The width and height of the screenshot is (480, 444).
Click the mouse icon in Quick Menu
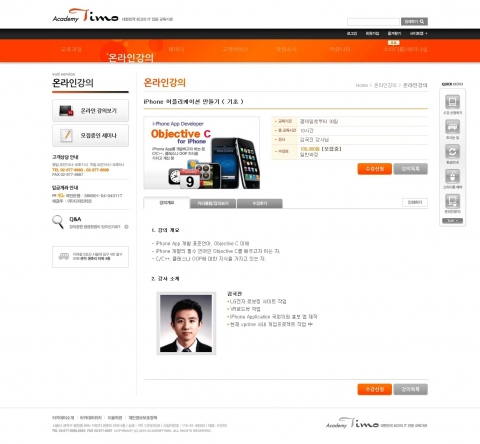[x=452, y=176]
